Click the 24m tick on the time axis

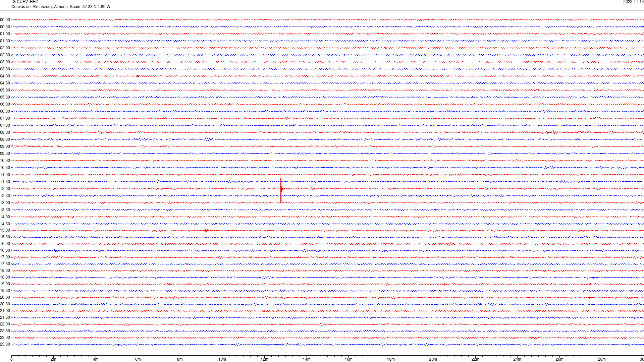click(517, 359)
